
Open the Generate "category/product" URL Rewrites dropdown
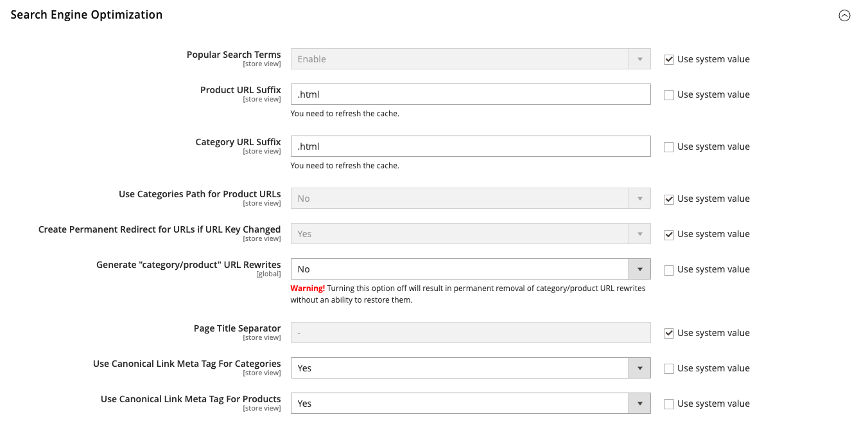[639, 269]
